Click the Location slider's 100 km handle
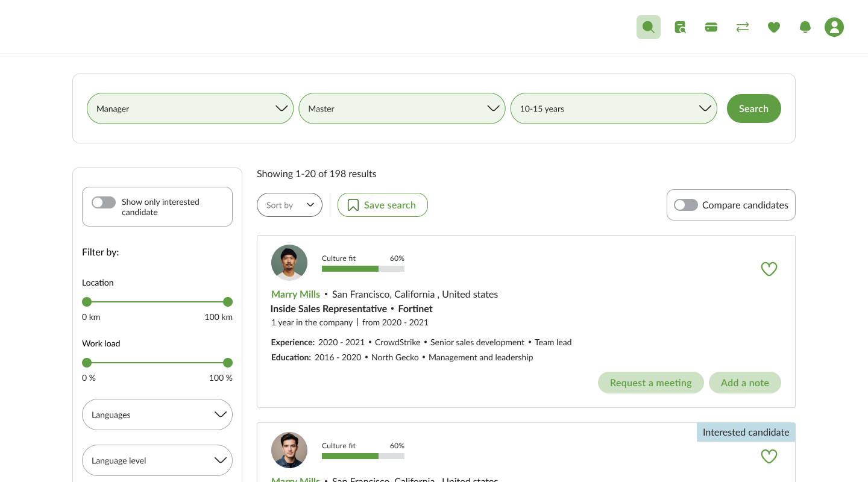Image resolution: width=868 pixels, height=482 pixels. (227, 302)
